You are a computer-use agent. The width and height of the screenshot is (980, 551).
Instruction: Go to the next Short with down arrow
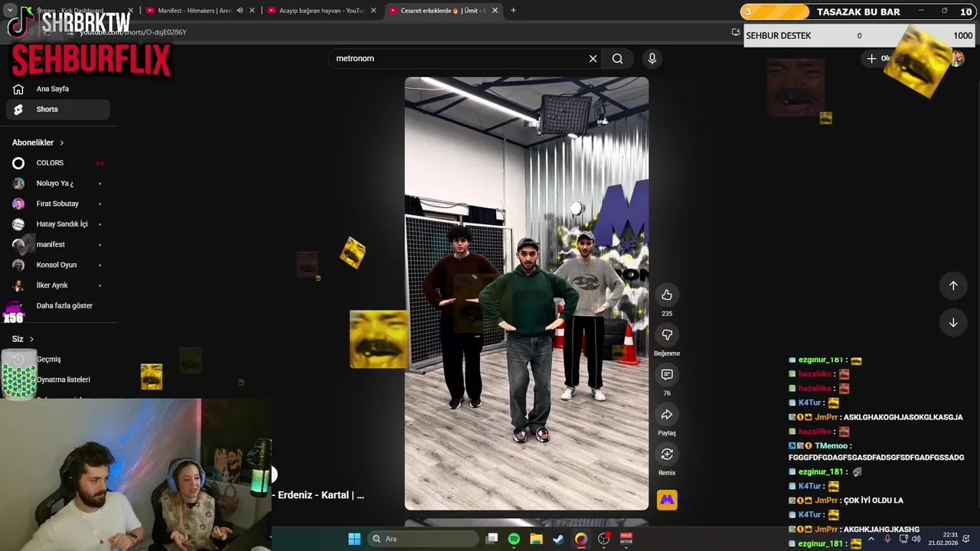(953, 322)
